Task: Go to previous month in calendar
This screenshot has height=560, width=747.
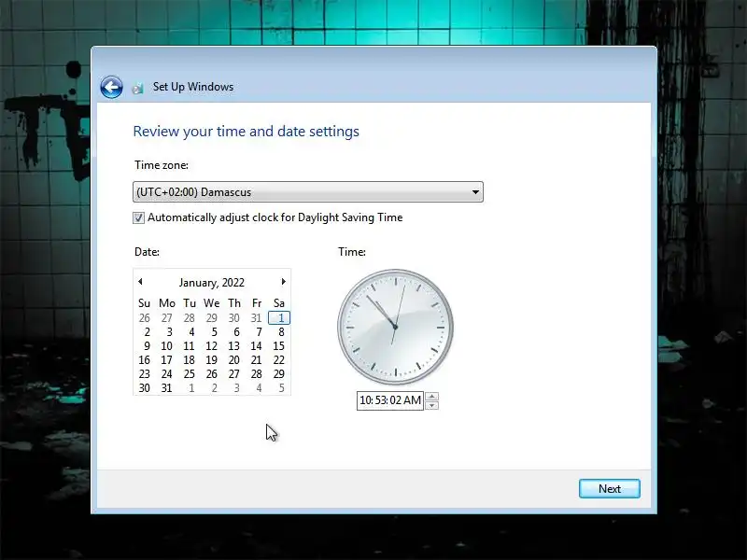Action: (140, 282)
